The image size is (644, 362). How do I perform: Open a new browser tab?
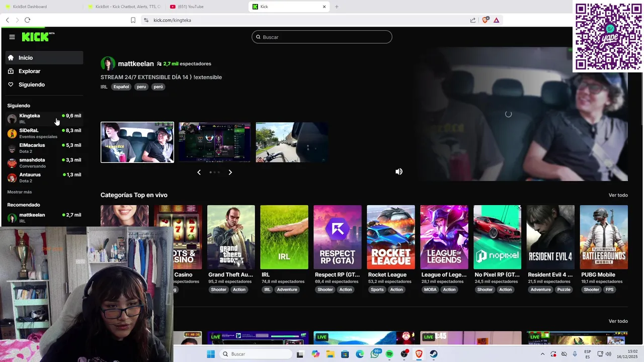pyautogui.click(x=337, y=7)
